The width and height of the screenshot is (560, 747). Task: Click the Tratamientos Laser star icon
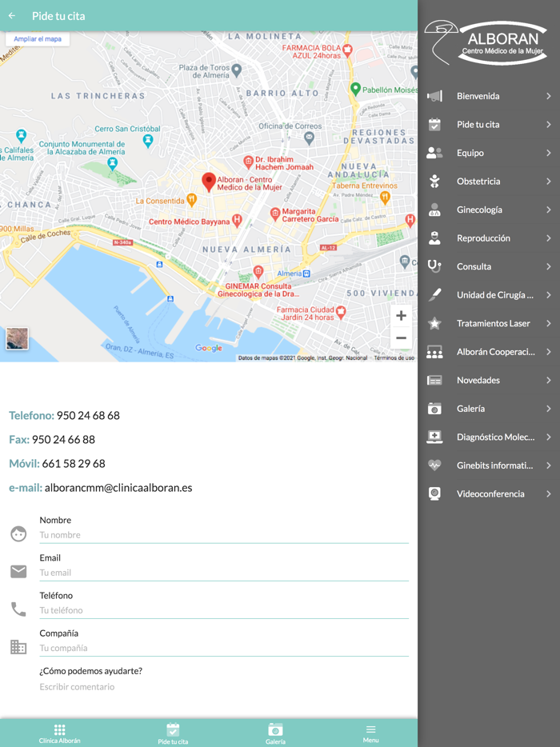(434, 323)
